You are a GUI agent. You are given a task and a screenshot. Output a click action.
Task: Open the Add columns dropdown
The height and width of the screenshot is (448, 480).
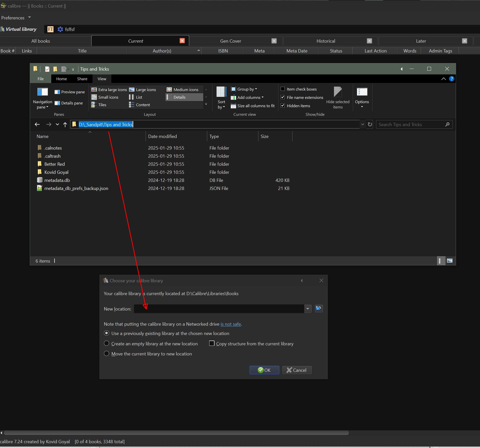(247, 98)
